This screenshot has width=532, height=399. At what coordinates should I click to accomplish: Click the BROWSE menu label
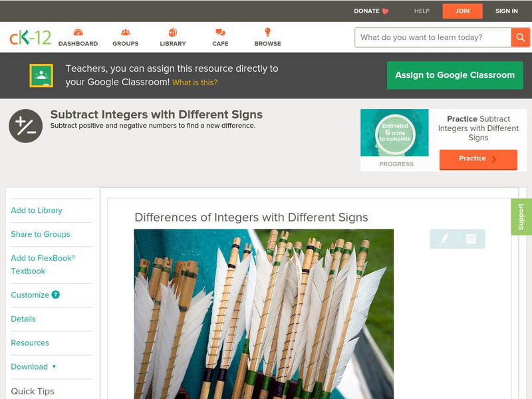tap(268, 44)
